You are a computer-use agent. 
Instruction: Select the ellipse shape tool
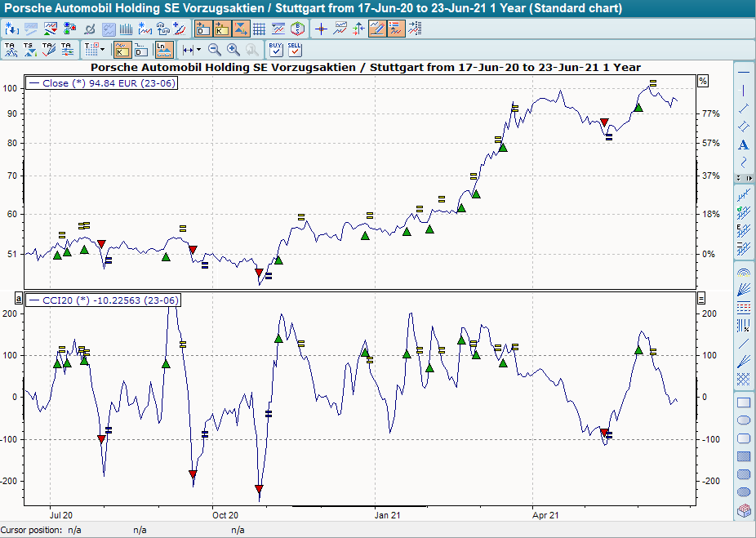745,420
